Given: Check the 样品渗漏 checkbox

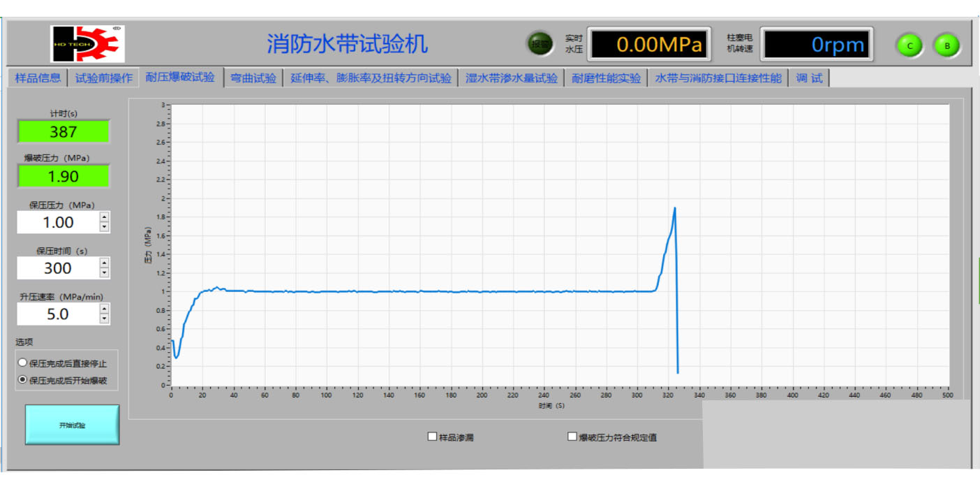Looking at the screenshot, I should point(433,437).
